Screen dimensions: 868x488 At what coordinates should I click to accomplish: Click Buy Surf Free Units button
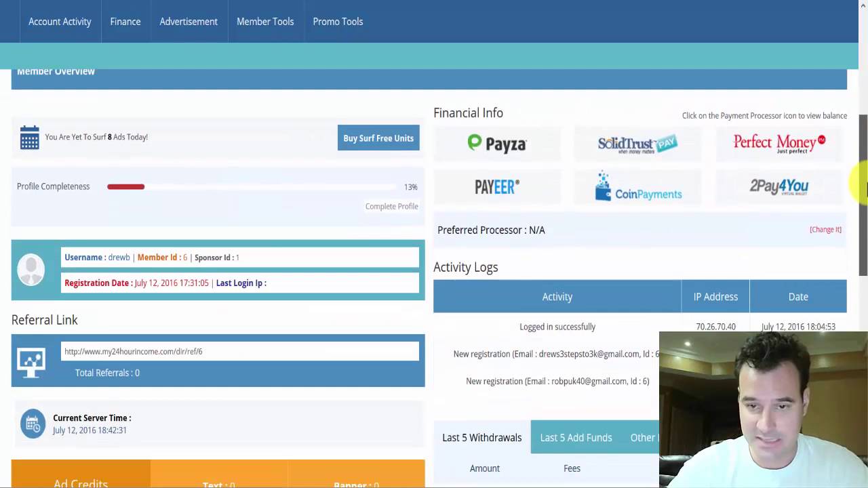pos(378,138)
